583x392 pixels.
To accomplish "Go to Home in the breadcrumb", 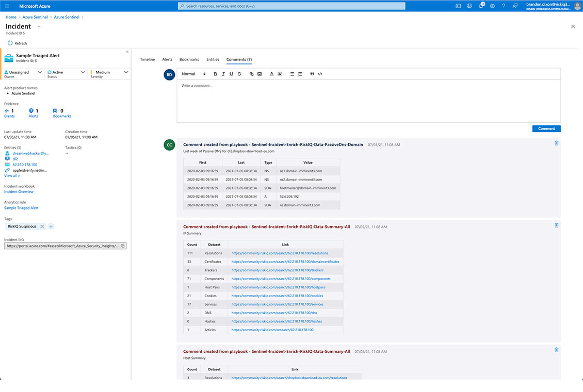I will click(11, 17).
